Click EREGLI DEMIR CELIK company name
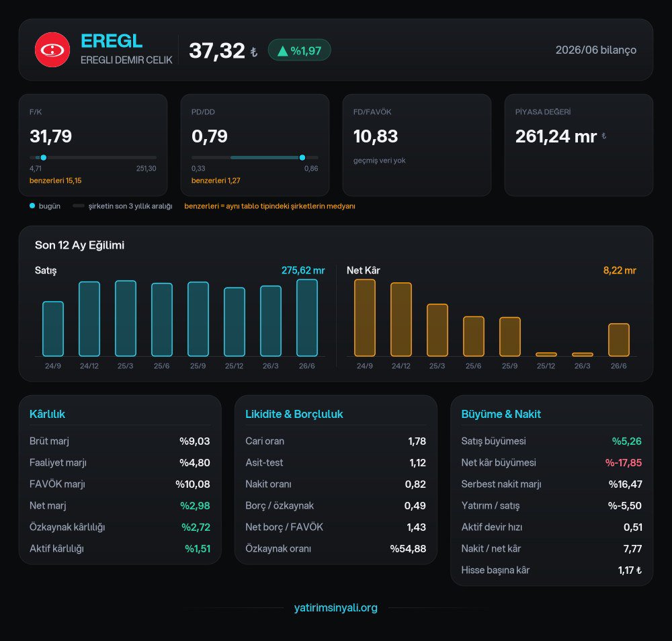This screenshot has height=641, width=672. pos(126,60)
